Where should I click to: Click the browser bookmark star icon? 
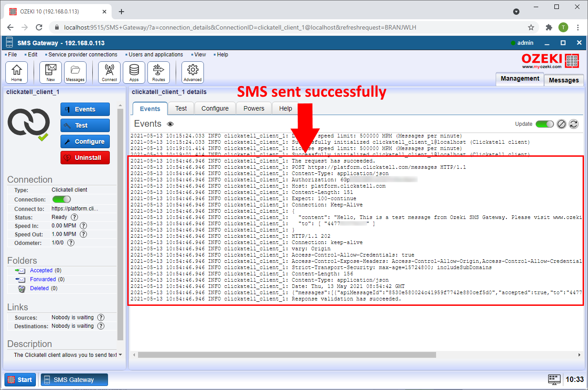pos(531,27)
